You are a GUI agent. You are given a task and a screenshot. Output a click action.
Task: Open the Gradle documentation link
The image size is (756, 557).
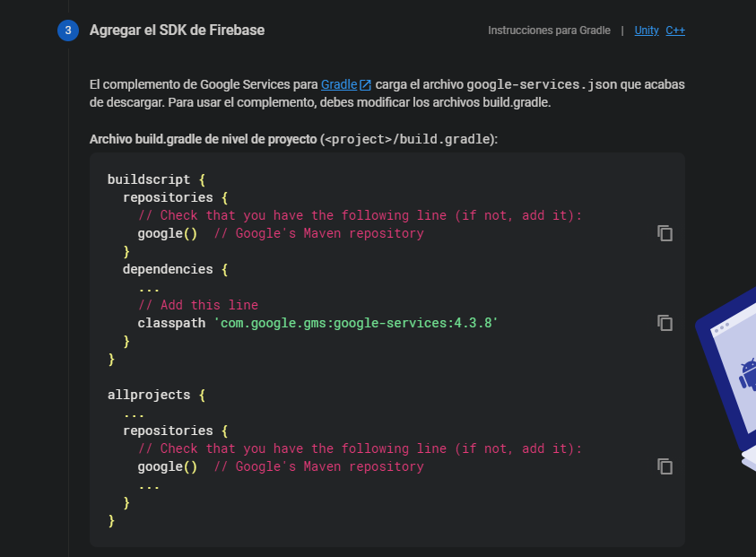[x=339, y=84]
